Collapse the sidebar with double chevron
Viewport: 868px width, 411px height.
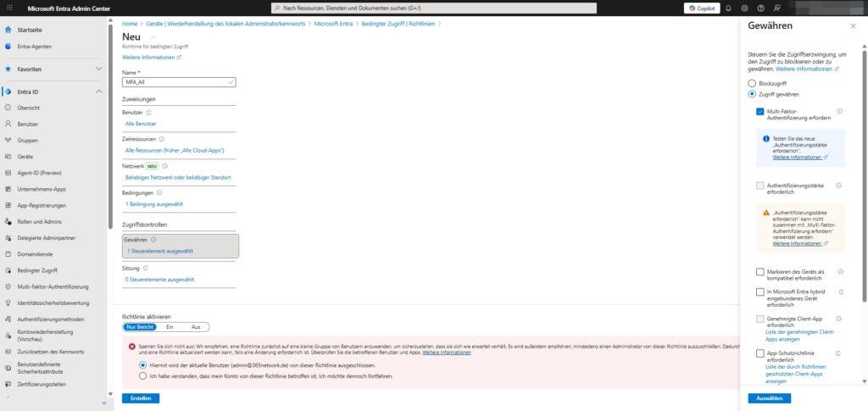(104, 403)
